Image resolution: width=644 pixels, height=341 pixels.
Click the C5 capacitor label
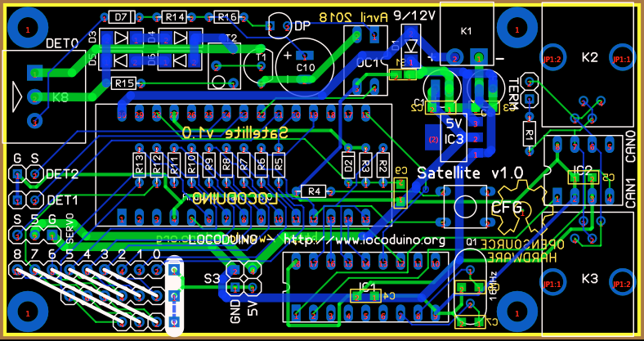pyautogui.click(x=609, y=177)
